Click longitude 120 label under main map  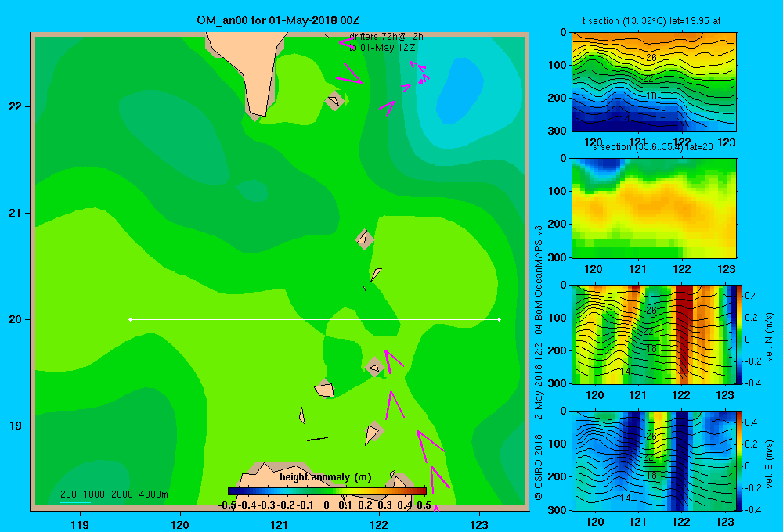(180, 524)
